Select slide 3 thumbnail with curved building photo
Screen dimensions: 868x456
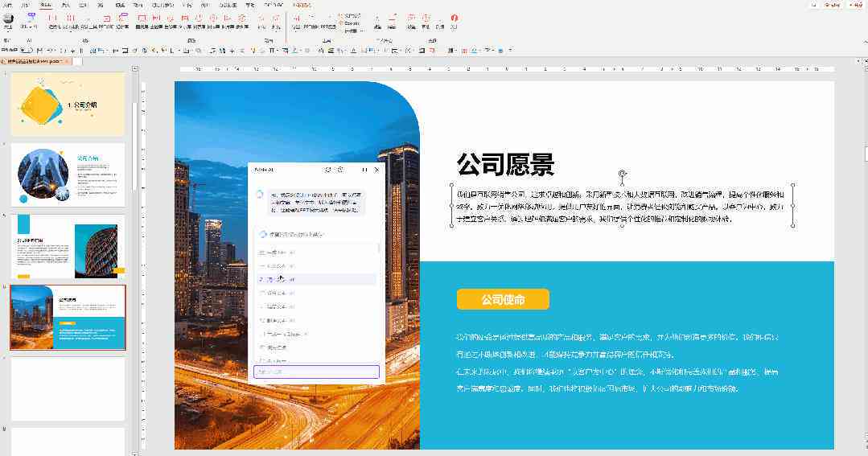coord(68,246)
